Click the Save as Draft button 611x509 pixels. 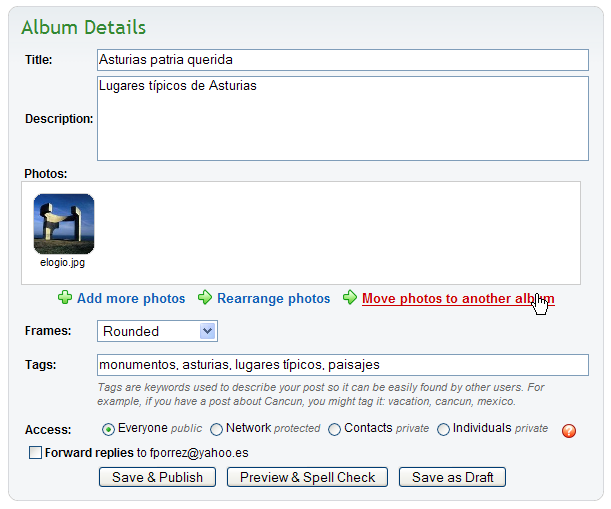coord(452,477)
